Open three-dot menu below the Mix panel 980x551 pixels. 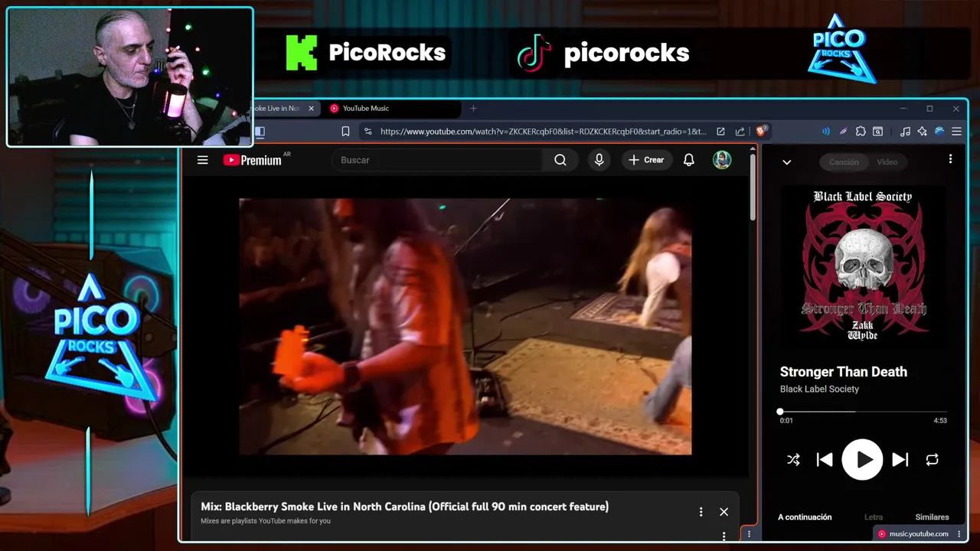click(x=724, y=536)
